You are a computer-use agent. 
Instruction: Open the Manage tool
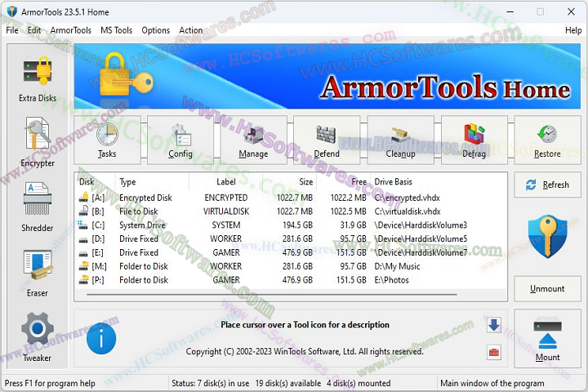tap(253, 140)
